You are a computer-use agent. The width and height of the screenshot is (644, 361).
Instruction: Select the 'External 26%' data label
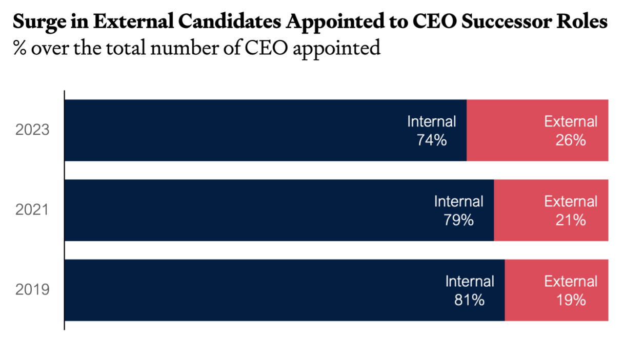pyautogui.click(x=571, y=131)
